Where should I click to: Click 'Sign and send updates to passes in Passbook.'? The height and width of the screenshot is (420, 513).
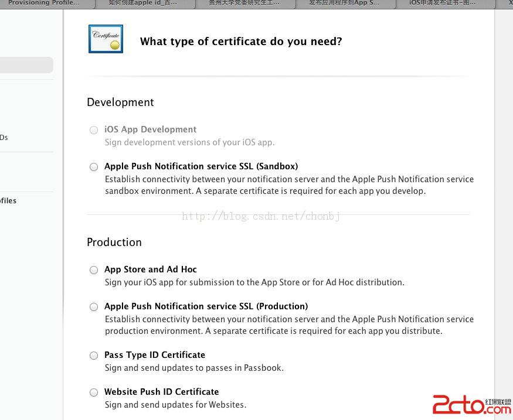tap(194, 368)
